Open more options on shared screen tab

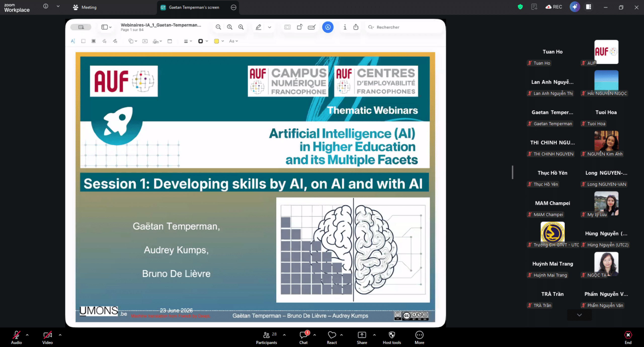point(233,7)
